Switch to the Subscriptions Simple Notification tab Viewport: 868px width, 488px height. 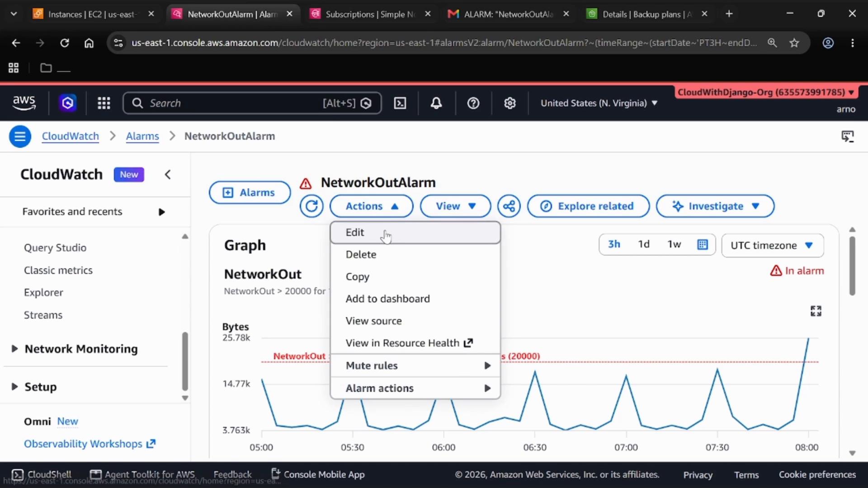tap(369, 14)
